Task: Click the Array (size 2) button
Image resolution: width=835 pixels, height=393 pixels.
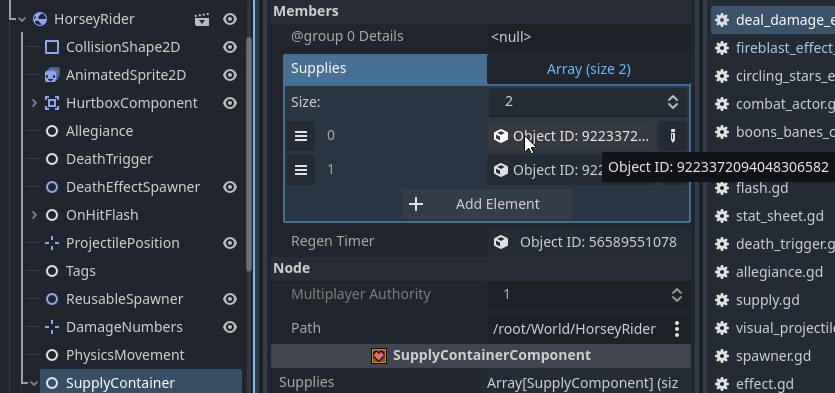Action: (588, 69)
